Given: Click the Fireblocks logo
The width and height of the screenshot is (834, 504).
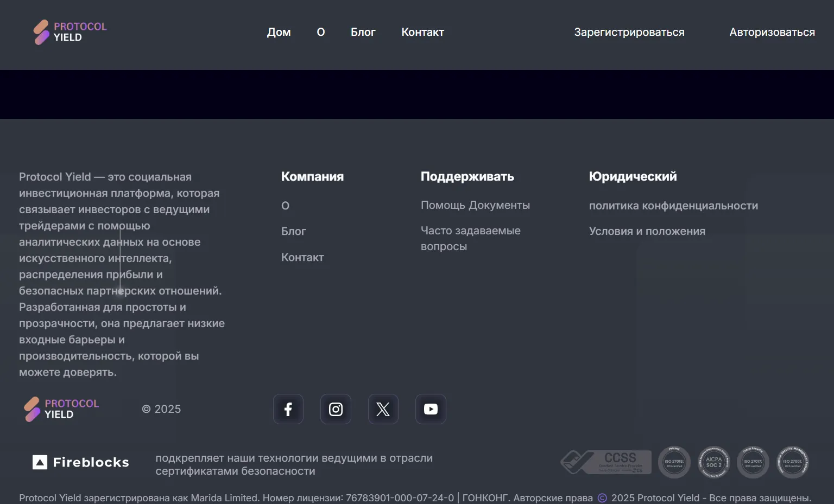Looking at the screenshot, I should pyautogui.click(x=81, y=462).
